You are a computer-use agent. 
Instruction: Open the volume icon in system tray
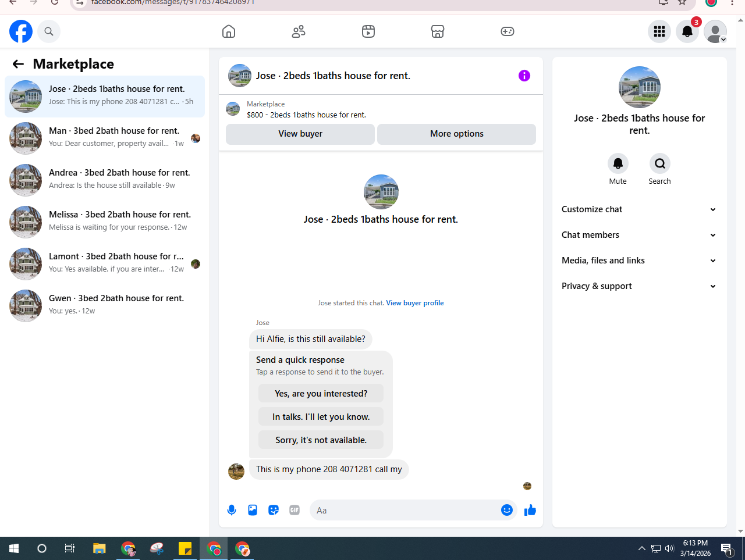669,548
